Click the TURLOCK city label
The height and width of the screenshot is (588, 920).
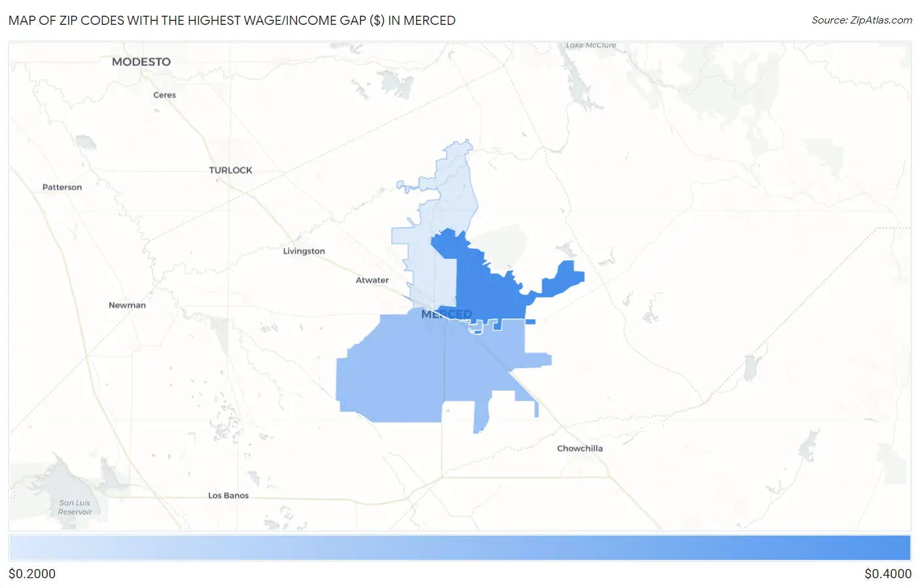coord(230,170)
